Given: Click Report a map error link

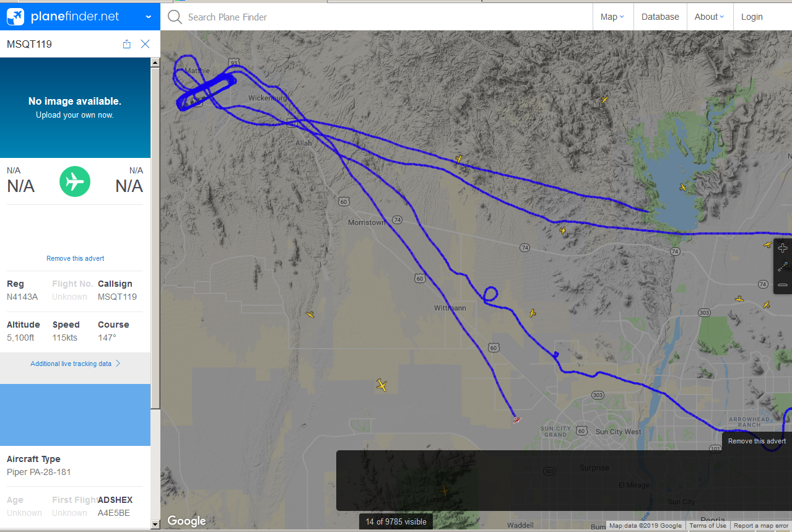Looking at the screenshot, I should (x=761, y=526).
